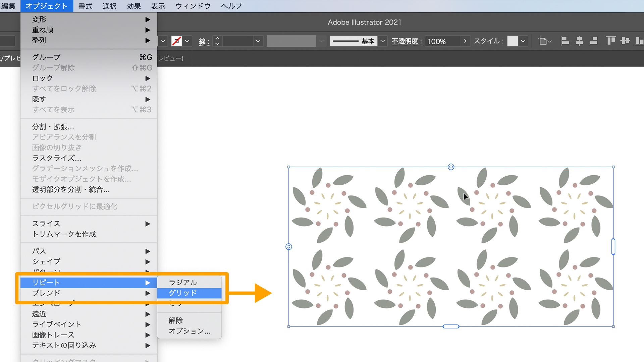Click vertical align center icon
Image resolution: width=644 pixels, height=362 pixels.
(625, 41)
